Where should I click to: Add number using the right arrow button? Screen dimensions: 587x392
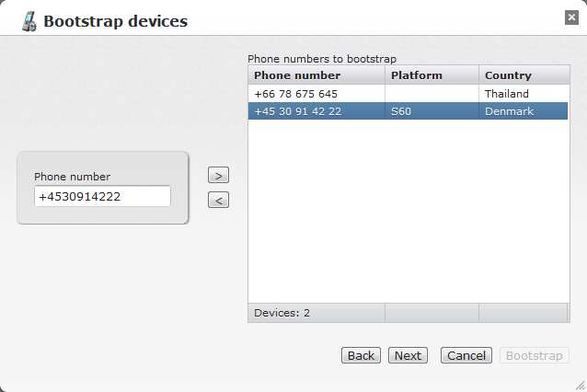(x=218, y=175)
